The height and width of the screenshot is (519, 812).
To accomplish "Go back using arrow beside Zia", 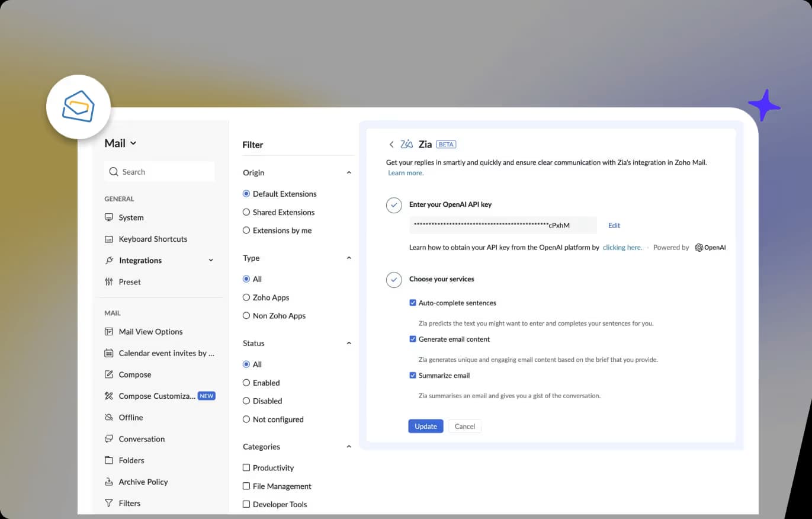I will click(x=391, y=145).
